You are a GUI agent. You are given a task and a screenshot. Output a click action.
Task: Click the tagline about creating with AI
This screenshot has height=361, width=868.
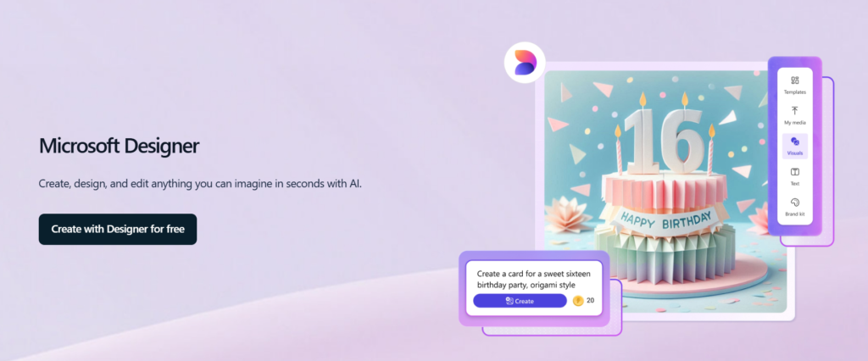tap(200, 183)
